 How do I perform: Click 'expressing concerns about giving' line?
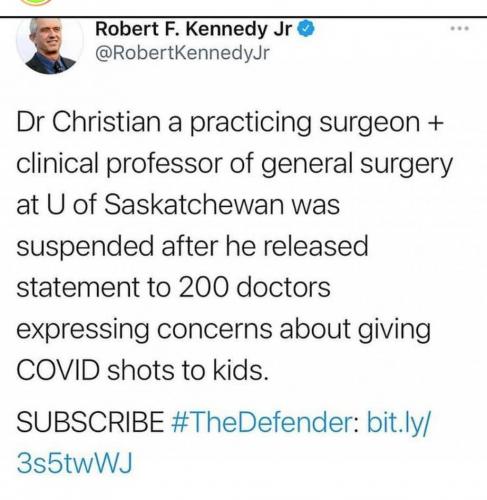(224, 330)
